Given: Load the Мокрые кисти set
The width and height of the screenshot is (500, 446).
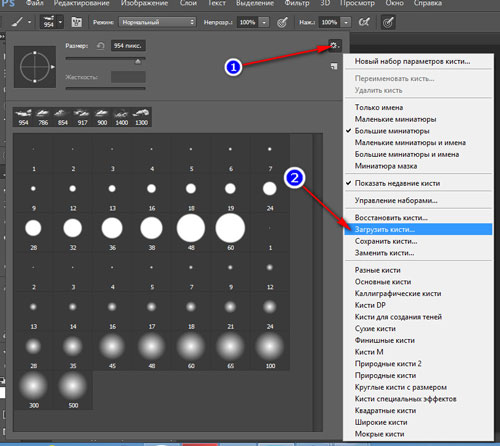Looking at the screenshot, I should tap(418, 434).
